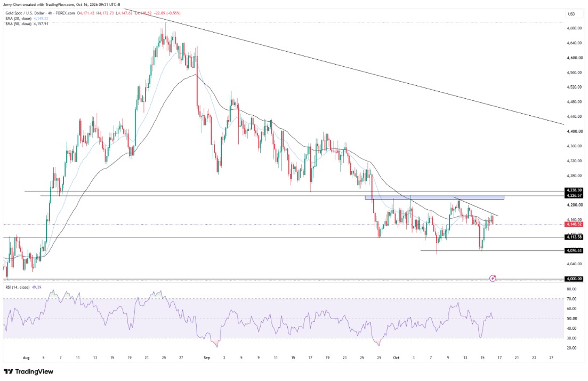Click the Sep label on the date axis

(207, 358)
